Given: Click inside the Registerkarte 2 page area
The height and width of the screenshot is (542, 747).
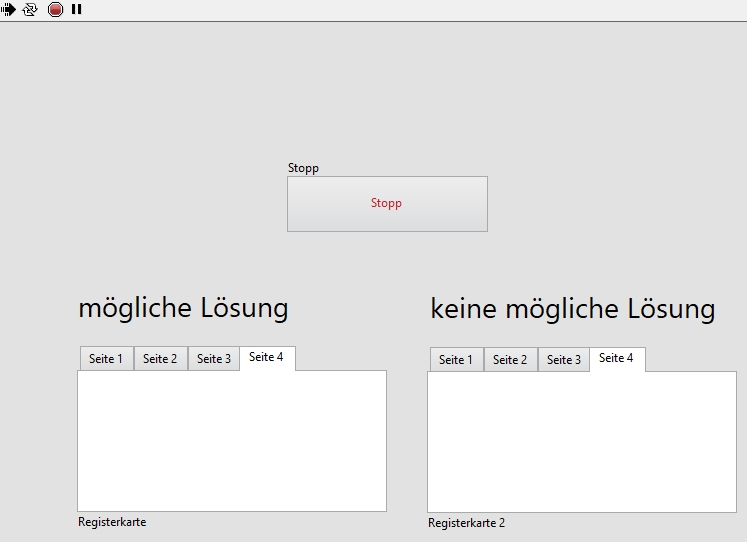Looking at the screenshot, I should tap(582, 442).
